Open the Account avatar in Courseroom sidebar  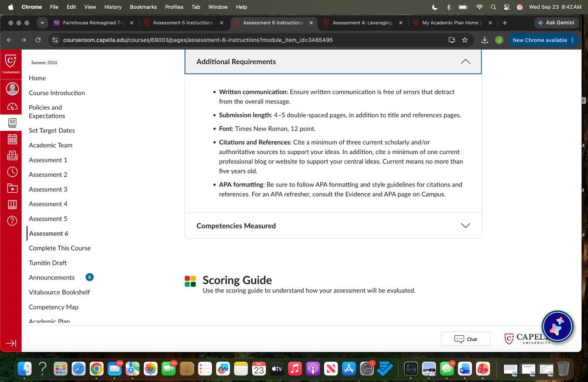point(12,89)
